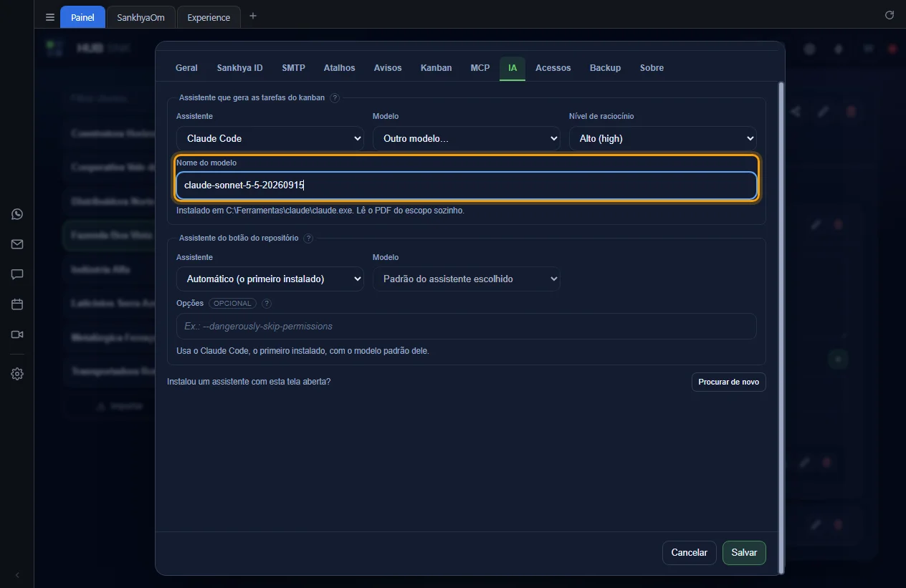Open the calendar icon in the sidebar
This screenshot has height=588, width=906.
click(x=17, y=304)
